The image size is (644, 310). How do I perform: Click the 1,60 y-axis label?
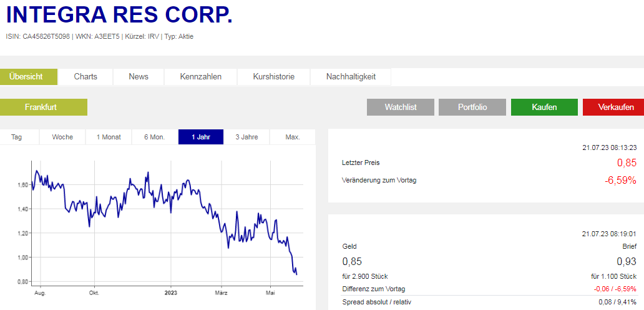click(x=22, y=185)
